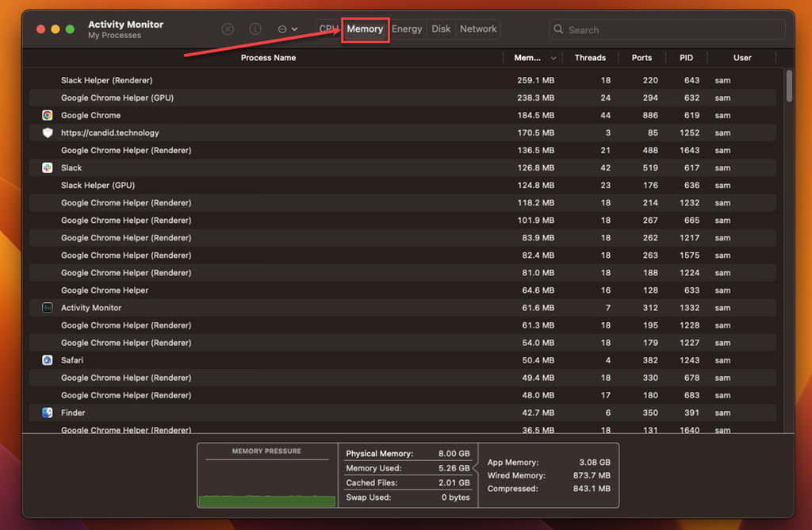
Task: Click PID 1217 cell
Action: [689, 238]
